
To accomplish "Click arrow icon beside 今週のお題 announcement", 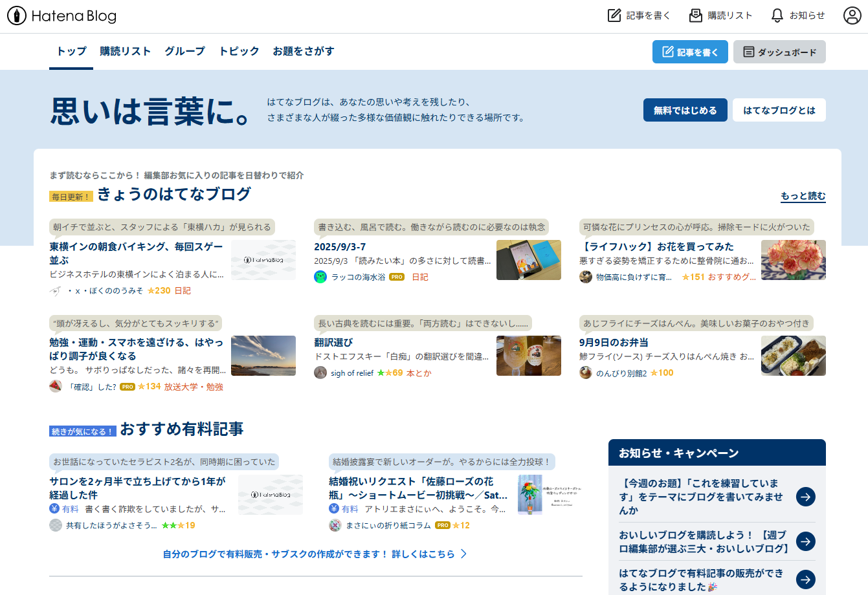I will tap(805, 497).
